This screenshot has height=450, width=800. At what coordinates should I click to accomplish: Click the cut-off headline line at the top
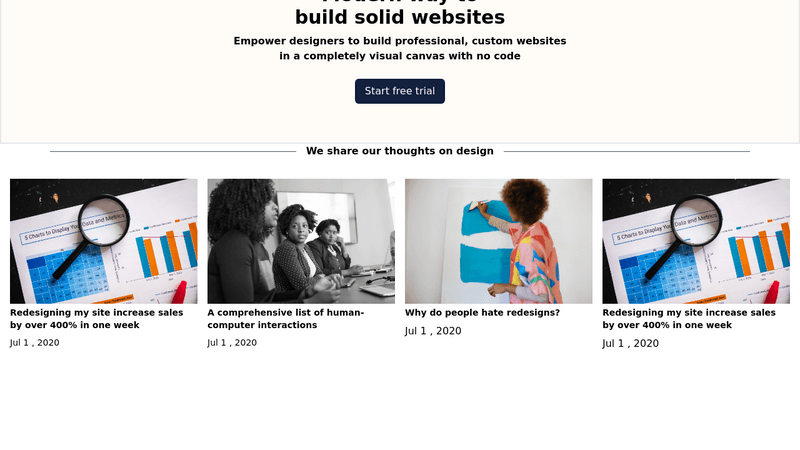click(x=400, y=2)
